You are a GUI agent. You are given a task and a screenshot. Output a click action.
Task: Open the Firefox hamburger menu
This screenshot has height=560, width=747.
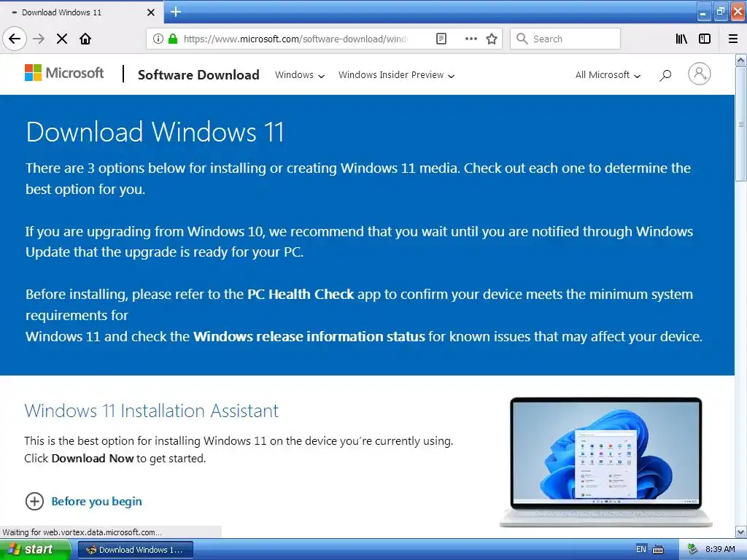(733, 39)
